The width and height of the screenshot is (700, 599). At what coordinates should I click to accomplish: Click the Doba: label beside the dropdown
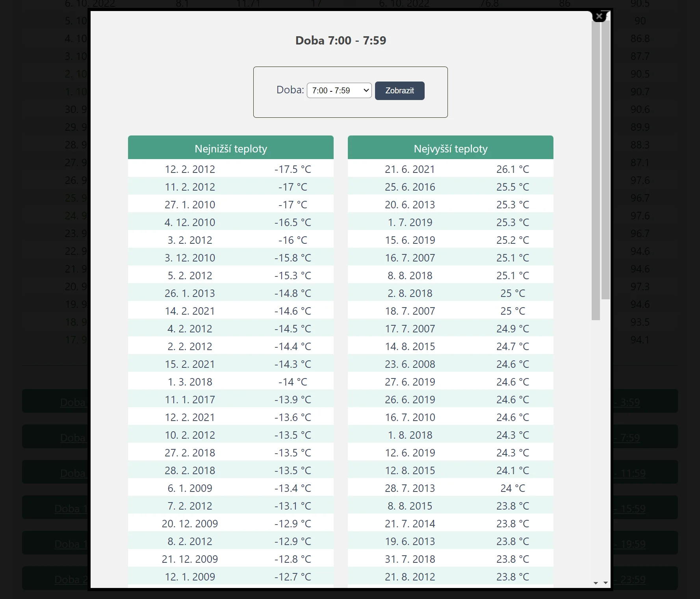[290, 90]
